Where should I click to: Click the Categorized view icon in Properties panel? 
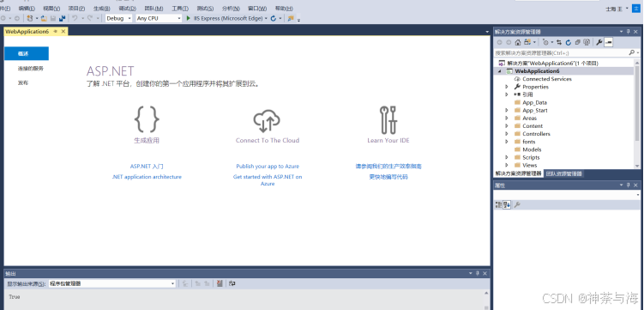tap(498, 204)
